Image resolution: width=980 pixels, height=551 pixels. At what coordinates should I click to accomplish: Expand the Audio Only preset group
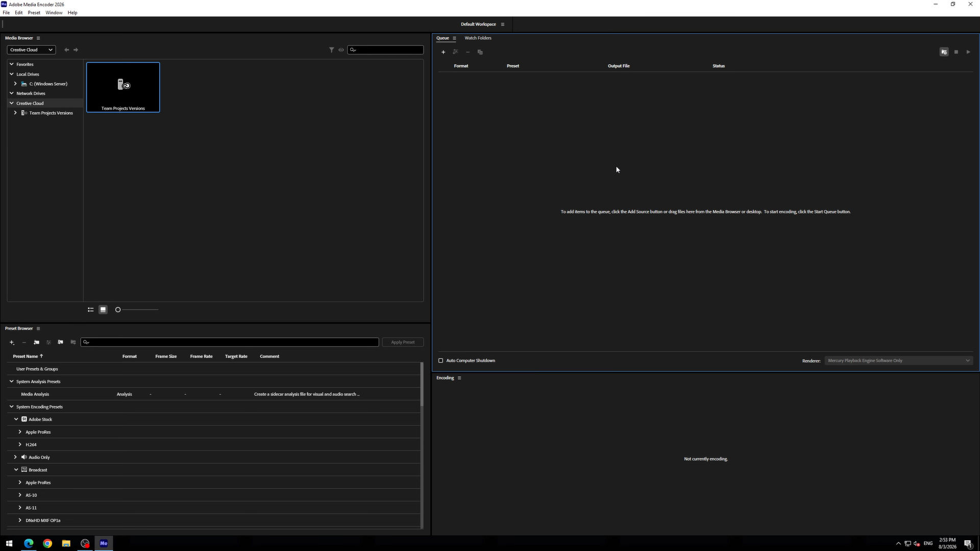click(x=15, y=457)
